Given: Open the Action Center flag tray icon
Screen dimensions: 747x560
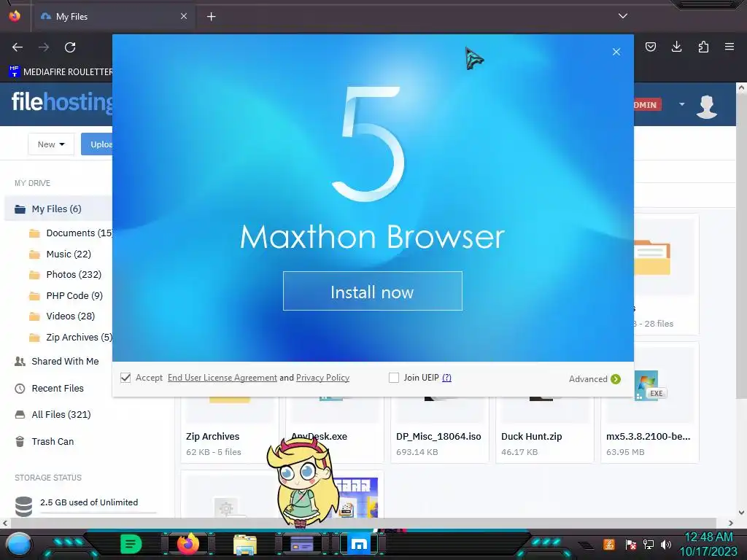Looking at the screenshot, I should click(x=631, y=544).
